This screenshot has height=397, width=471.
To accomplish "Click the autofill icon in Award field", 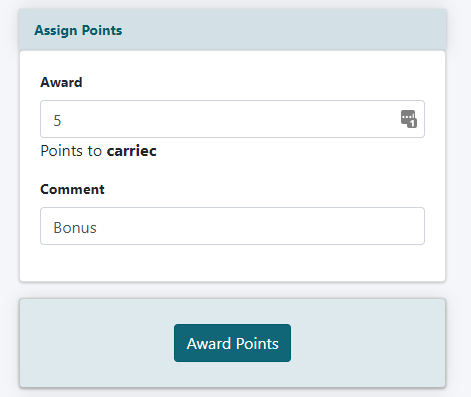I will tap(408, 119).
